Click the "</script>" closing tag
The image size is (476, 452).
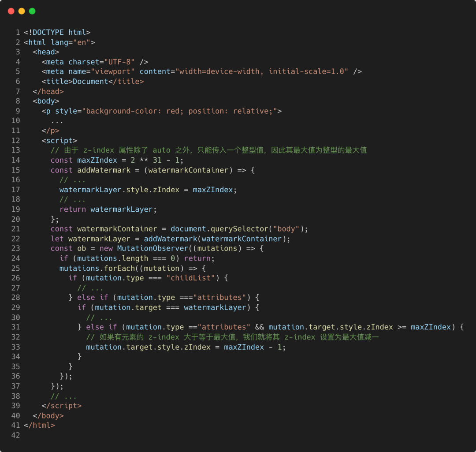click(62, 406)
